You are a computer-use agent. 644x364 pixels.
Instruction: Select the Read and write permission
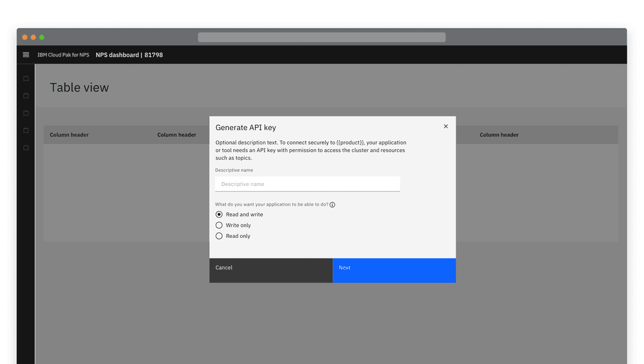pyautogui.click(x=219, y=214)
